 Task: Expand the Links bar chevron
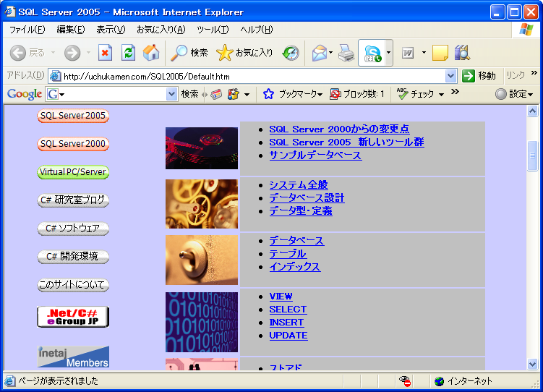[534, 73]
